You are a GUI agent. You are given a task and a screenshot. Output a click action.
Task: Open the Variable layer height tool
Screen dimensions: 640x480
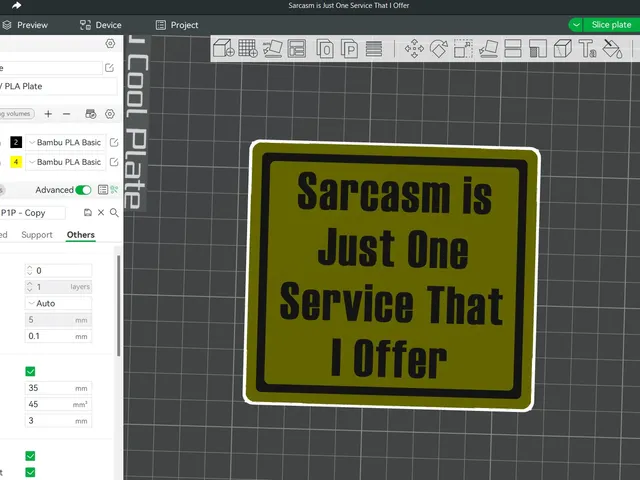374,49
